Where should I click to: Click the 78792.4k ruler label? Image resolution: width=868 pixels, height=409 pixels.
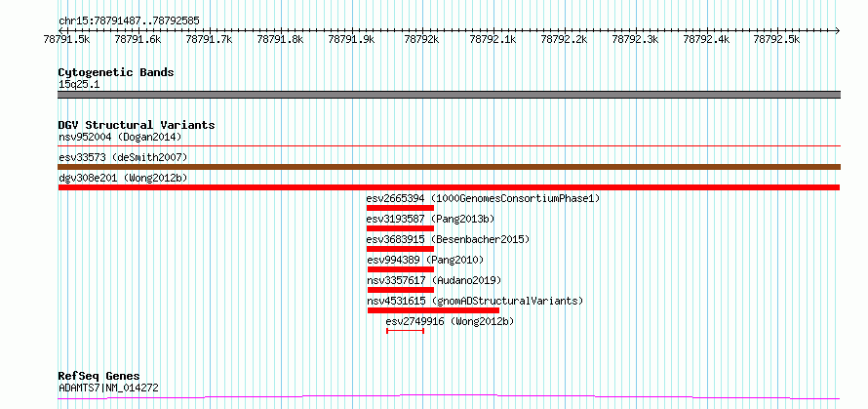click(706, 39)
